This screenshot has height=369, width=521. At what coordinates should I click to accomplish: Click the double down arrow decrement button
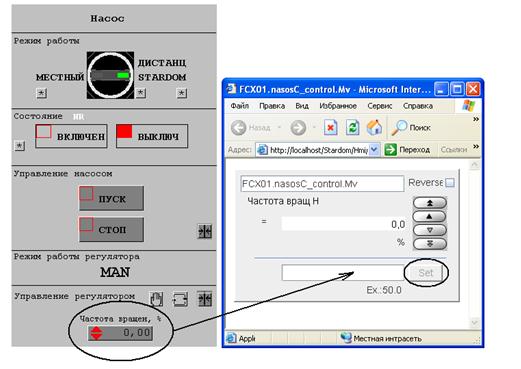tap(430, 244)
